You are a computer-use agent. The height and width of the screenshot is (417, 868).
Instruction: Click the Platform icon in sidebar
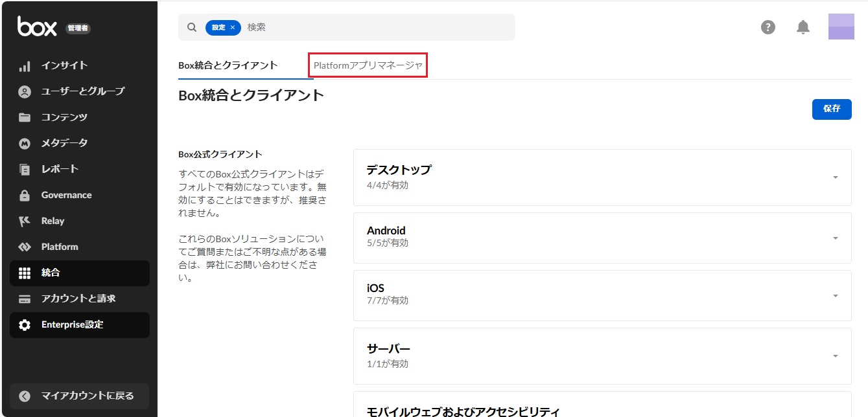[x=25, y=247]
